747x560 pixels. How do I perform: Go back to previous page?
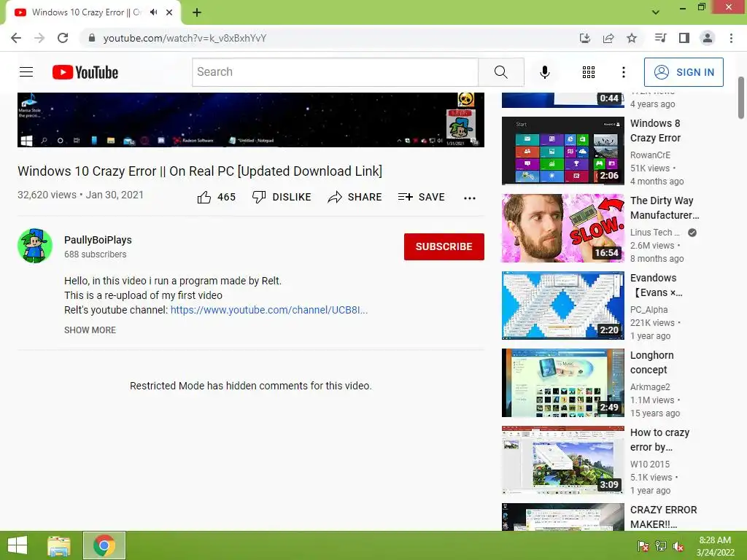(x=16, y=38)
